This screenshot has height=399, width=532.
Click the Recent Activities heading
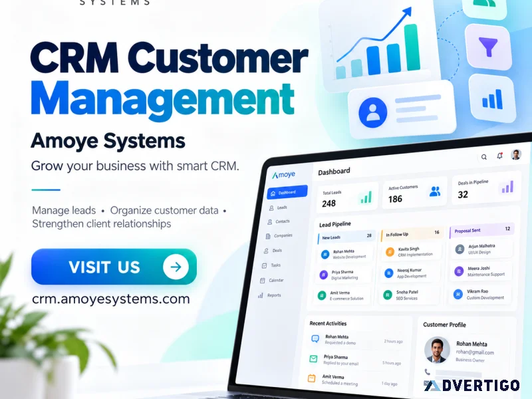(328, 323)
